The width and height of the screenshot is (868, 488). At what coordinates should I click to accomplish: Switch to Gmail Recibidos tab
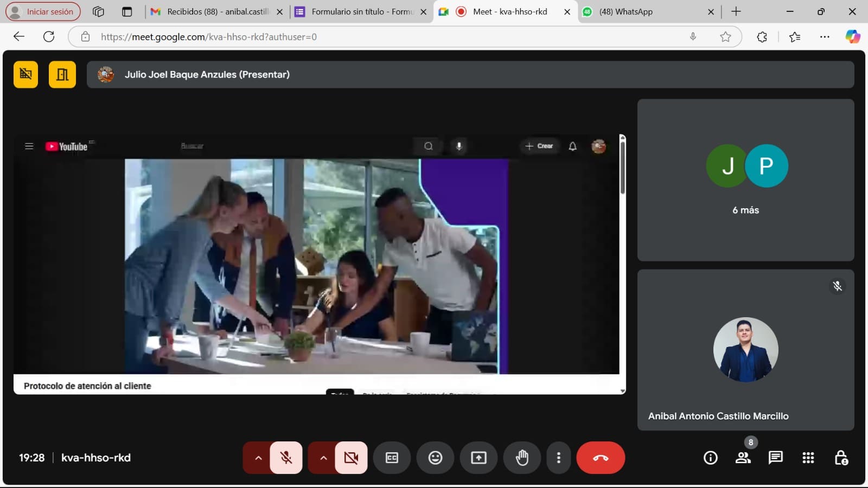pyautogui.click(x=217, y=11)
